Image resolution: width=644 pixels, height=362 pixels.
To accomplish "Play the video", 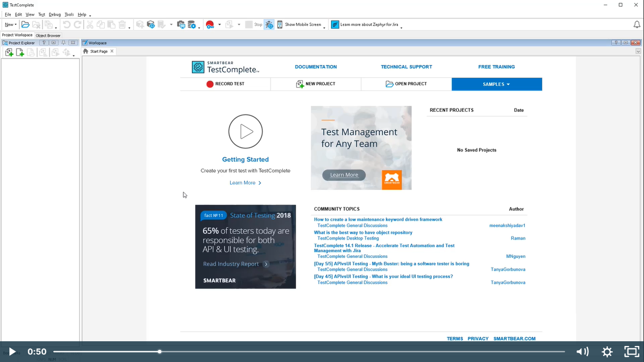I will pyautogui.click(x=12, y=352).
